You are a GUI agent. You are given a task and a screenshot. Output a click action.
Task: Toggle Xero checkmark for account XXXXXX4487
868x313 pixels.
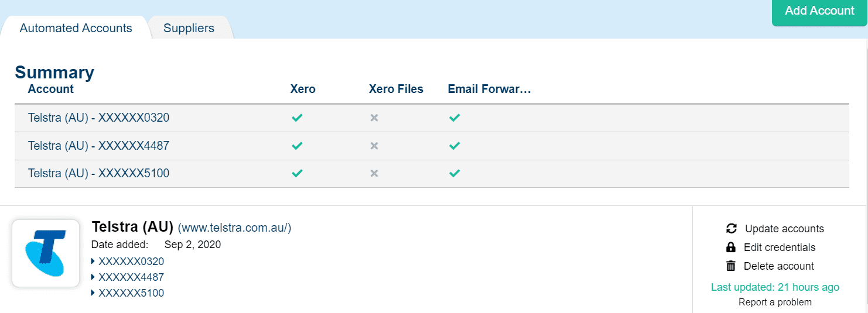point(297,146)
